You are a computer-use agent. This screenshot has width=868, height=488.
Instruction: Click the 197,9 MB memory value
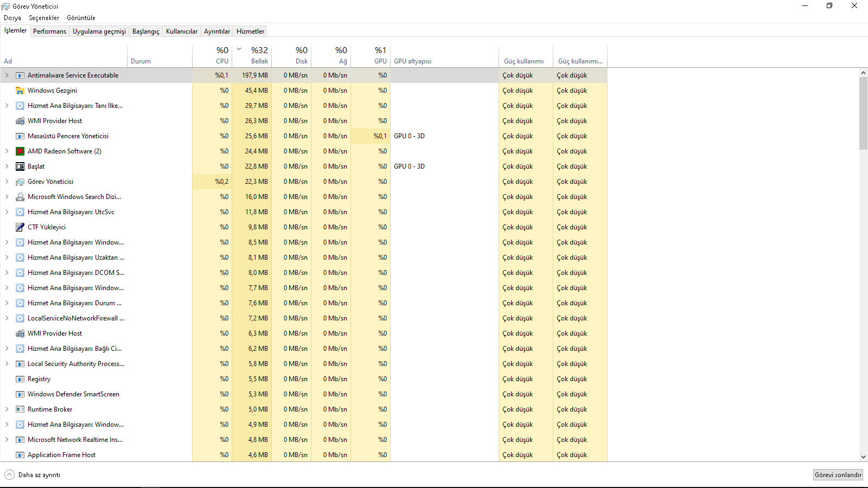point(255,75)
